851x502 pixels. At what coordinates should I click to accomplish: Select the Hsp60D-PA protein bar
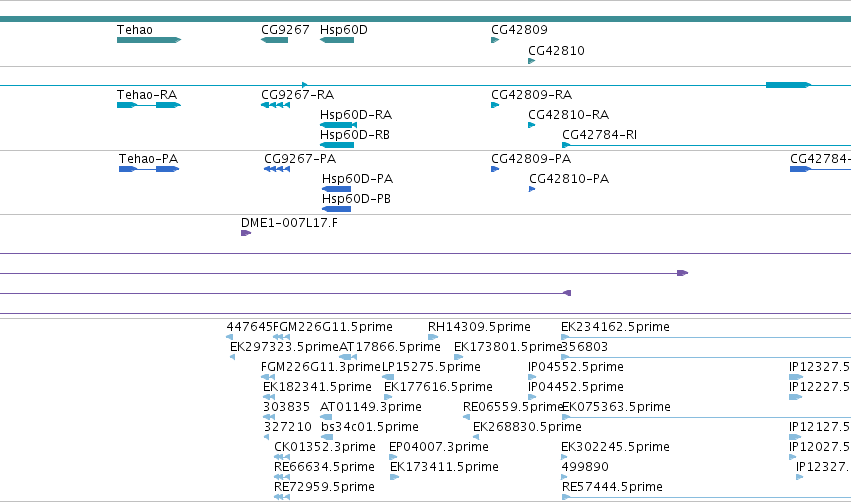[336, 189]
